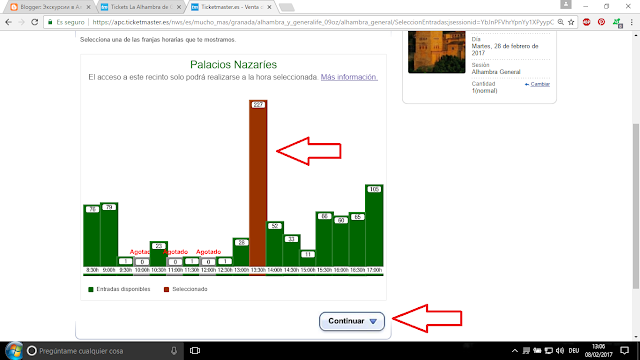Open the taskbar clock and date

(598, 351)
